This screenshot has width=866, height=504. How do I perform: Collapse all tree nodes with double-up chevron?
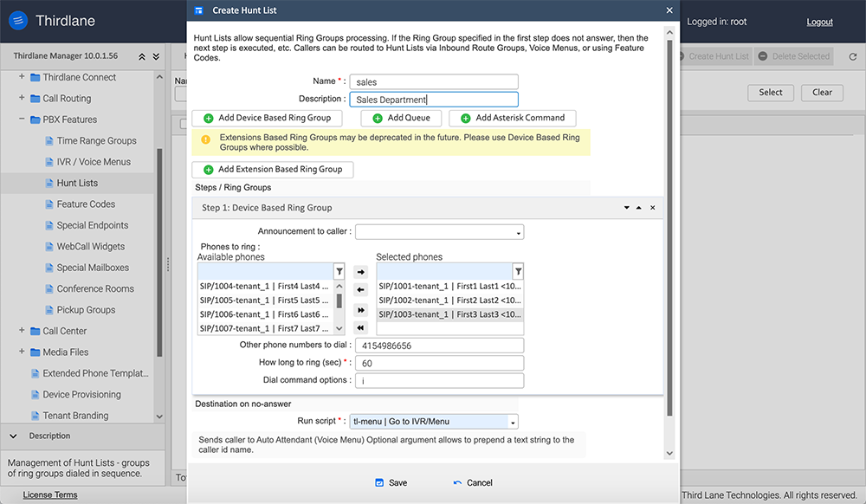point(142,56)
